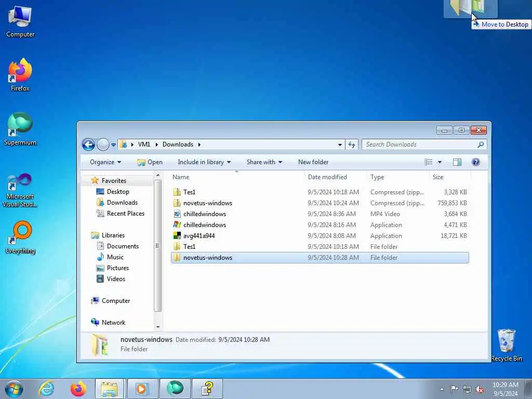
Task: Select the Supermium desktop shortcut
Action: click(20, 129)
